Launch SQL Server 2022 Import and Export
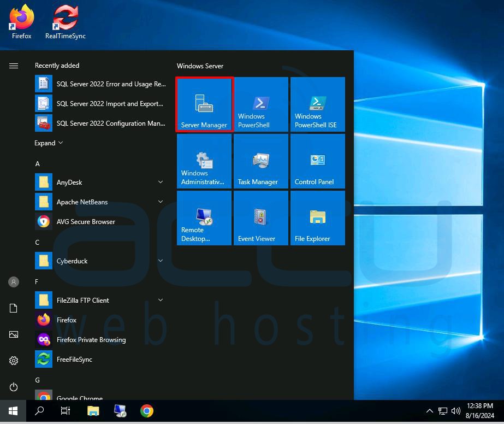 (100, 104)
